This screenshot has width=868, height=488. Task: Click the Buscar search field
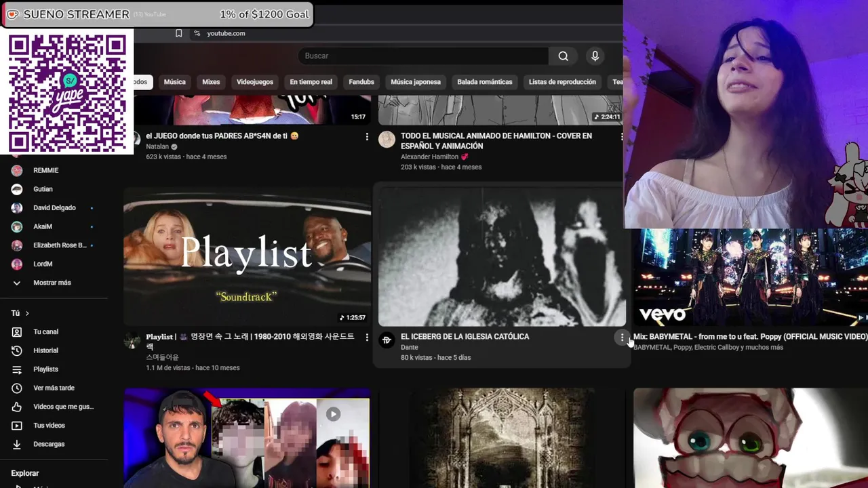click(424, 56)
